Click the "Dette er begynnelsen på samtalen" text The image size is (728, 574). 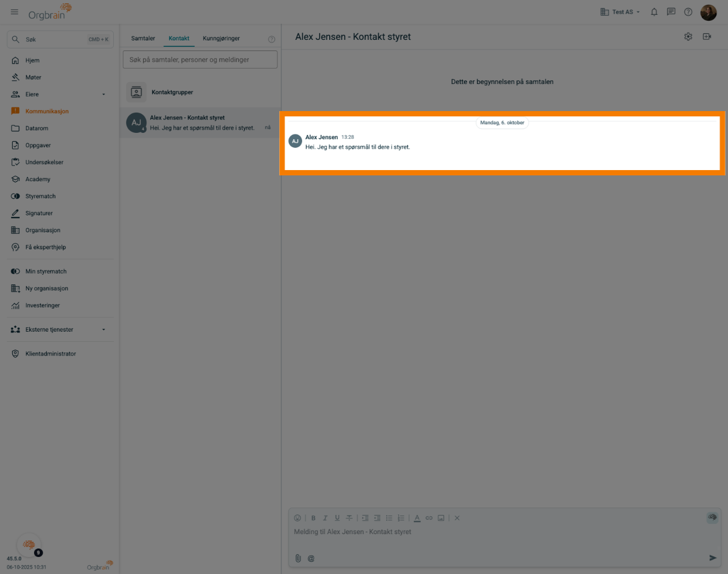502,82
